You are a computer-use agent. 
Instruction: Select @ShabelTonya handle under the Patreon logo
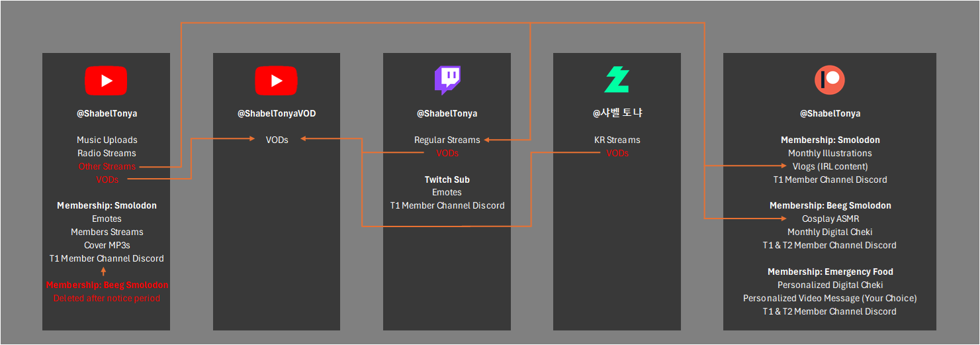(x=830, y=113)
